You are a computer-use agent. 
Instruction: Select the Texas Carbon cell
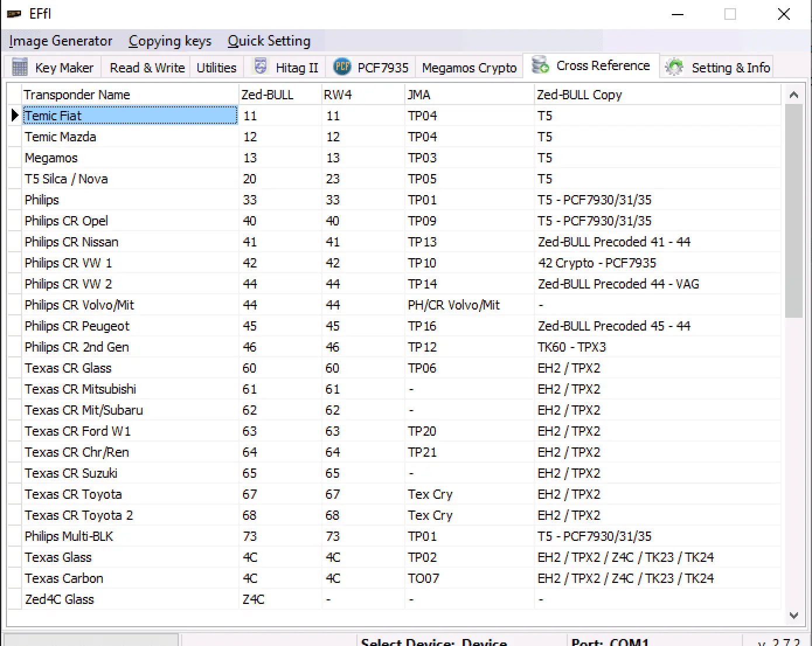(x=130, y=578)
